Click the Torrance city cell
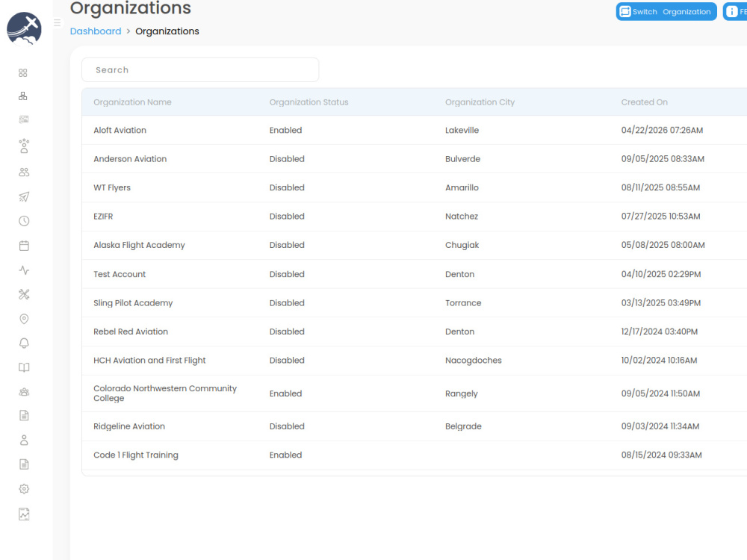This screenshot has width=747, height=560. click(463, 303)
